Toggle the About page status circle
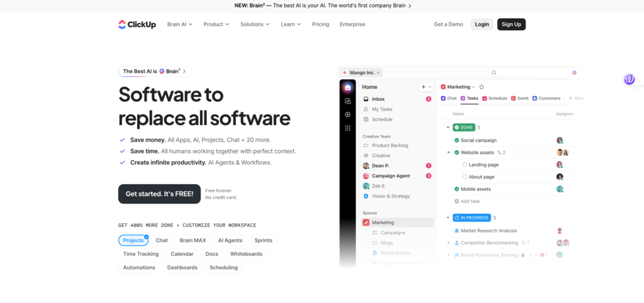Image resolution: width=644 pixels, height=303 pixels. [465, 177]
